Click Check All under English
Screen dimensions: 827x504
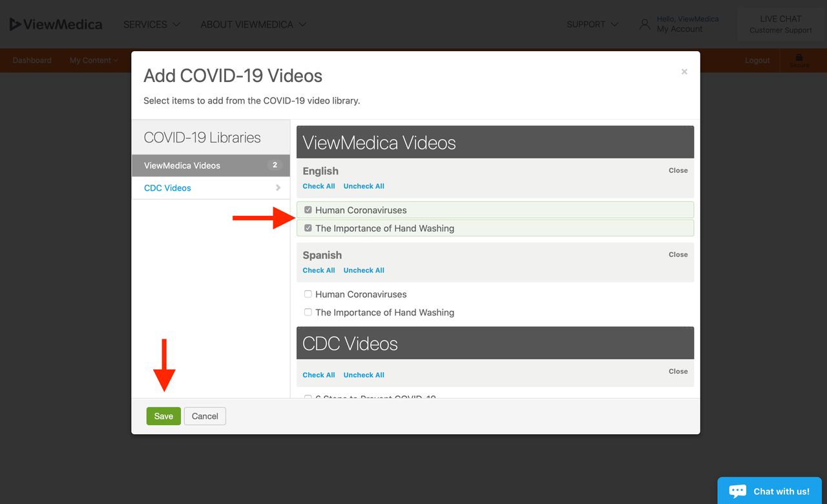point(319,186)
